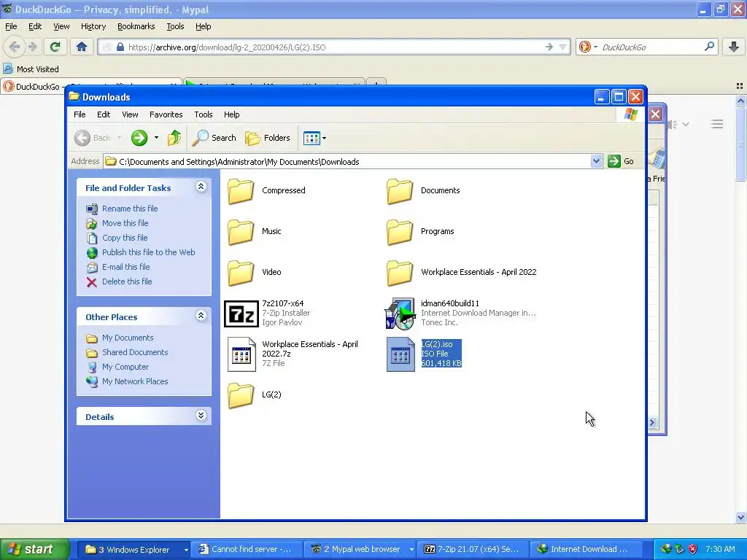This screenshot has width=747, height=560.
Task: Click the browser Reload button
Action: pos(55,47)
